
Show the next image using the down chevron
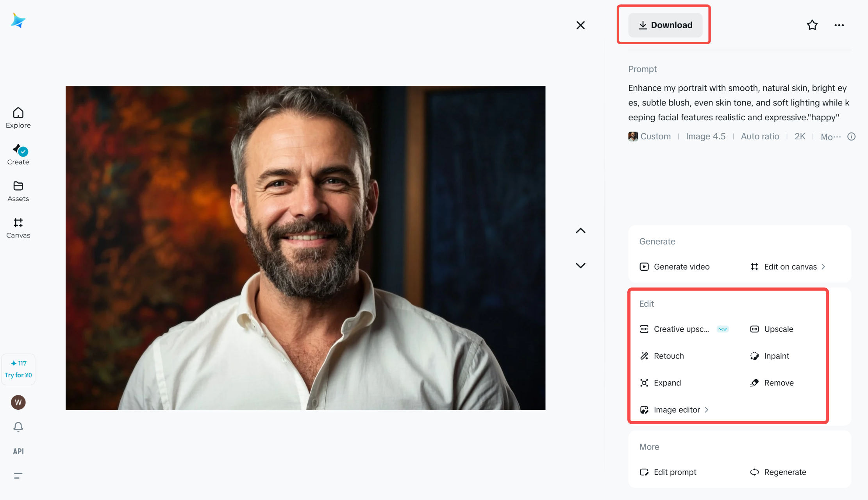(580, 265)
